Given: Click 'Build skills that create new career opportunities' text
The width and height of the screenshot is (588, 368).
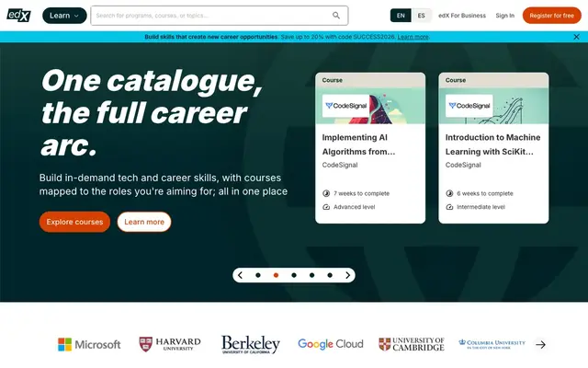Looking at the screenshot, I should pos(211,37).
